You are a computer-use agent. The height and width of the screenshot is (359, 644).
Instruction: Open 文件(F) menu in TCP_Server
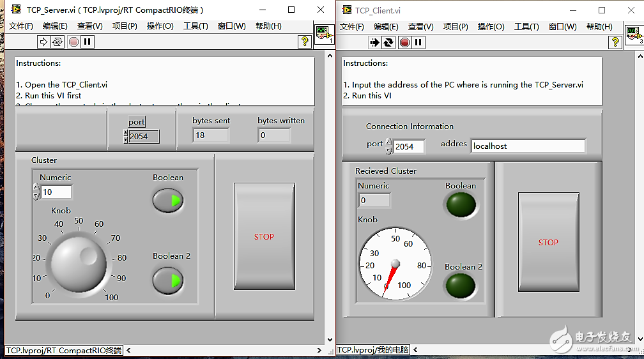pos(21,26)
